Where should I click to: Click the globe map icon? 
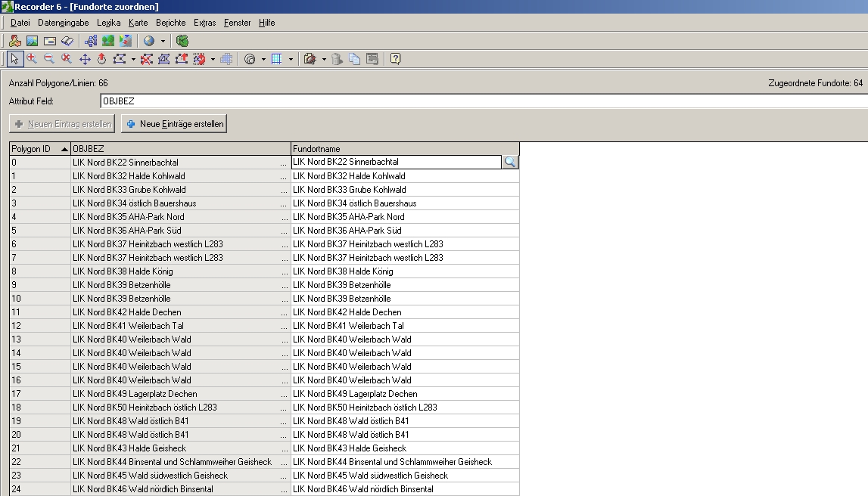[x=149, y=41]
